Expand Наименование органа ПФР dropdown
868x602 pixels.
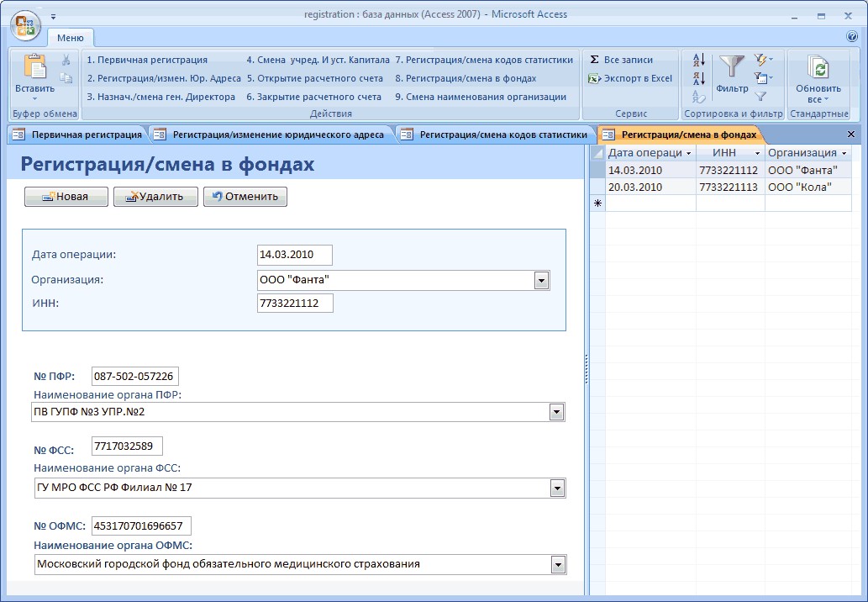[x=556, y=412]
